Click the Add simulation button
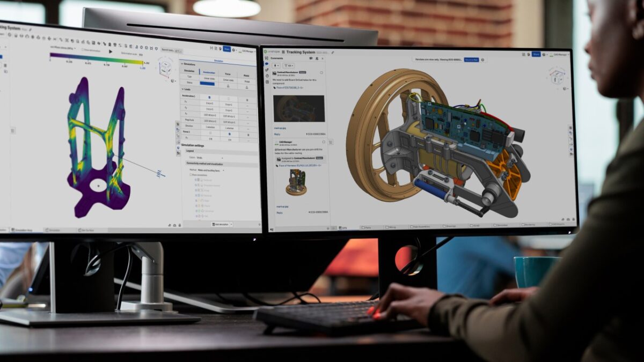The image size is (644, 362). [221, 224]
